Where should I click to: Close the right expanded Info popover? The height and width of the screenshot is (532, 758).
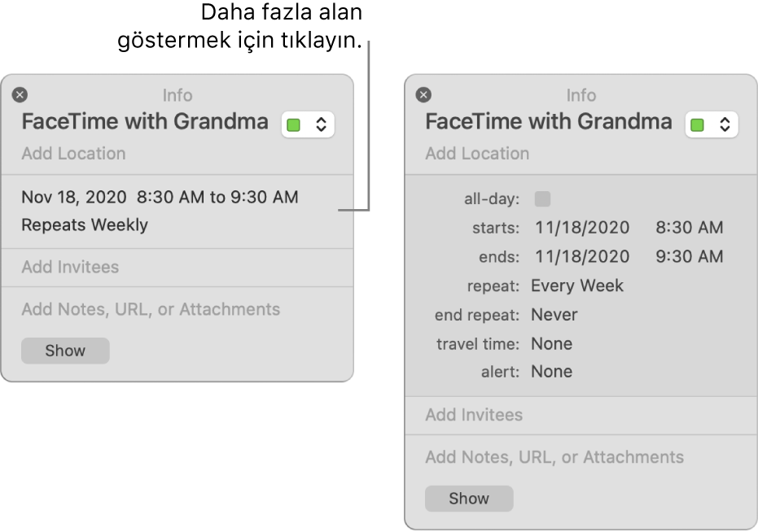coord(423,94)
